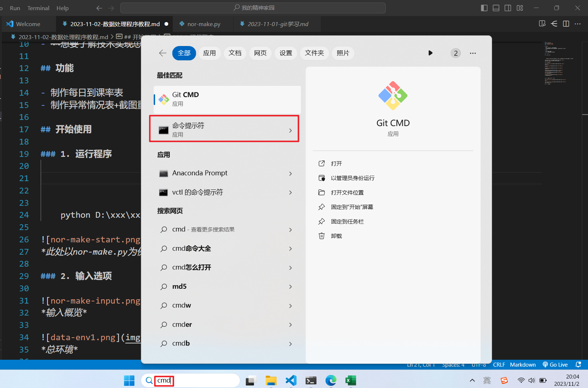
Task: Launch Microsoft Edge from the taskbar
Action: 331,380
